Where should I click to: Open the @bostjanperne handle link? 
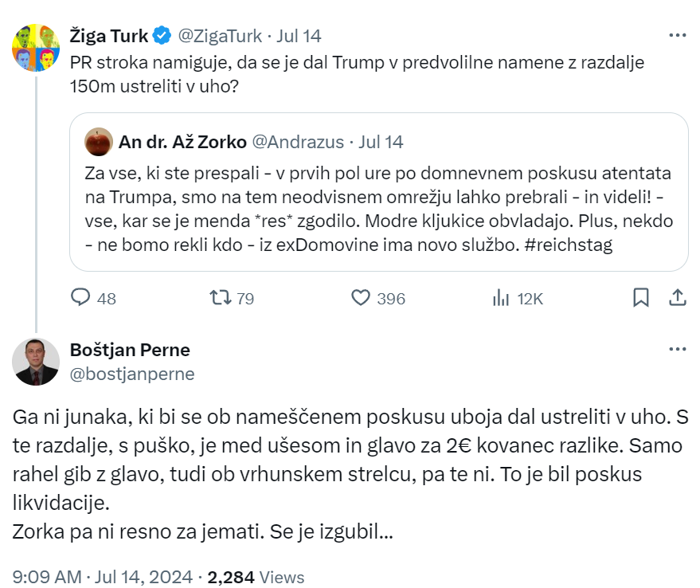tap(132, 374)
